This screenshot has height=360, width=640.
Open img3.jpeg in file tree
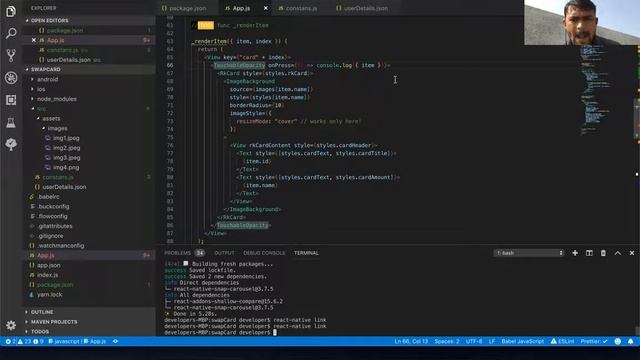66,158
